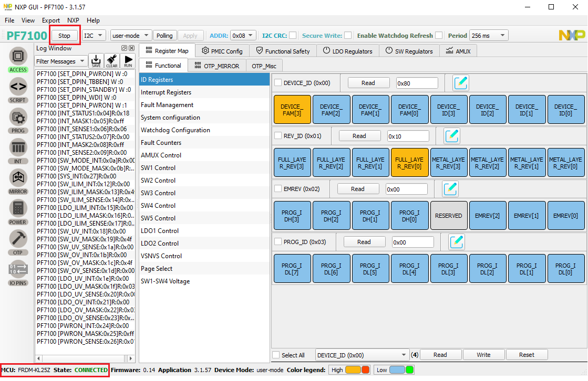
Task: Save the log with SAVE icon
Action: coord(96,61)
